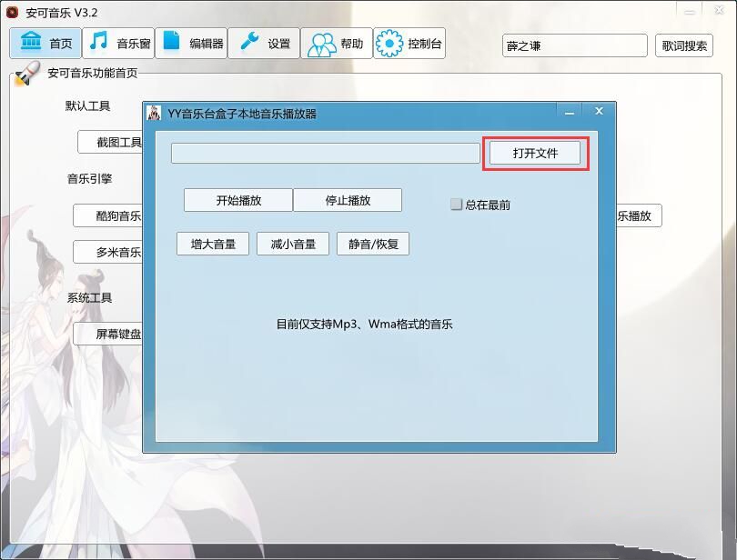Open the 首页 home tab
Viewport: 737px width, 560px height.
coord(45,44)
